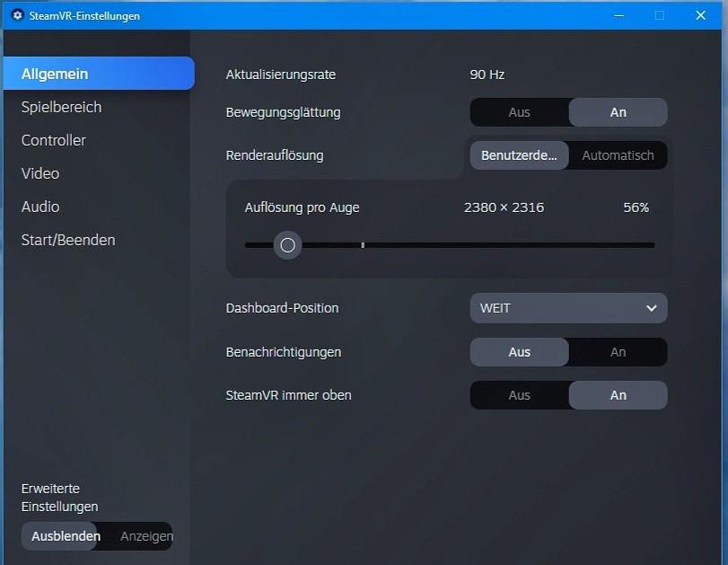Viewport: 728px width, 565px height.
Task: Show advanced settings via Anzeigen
Action: 146,536
